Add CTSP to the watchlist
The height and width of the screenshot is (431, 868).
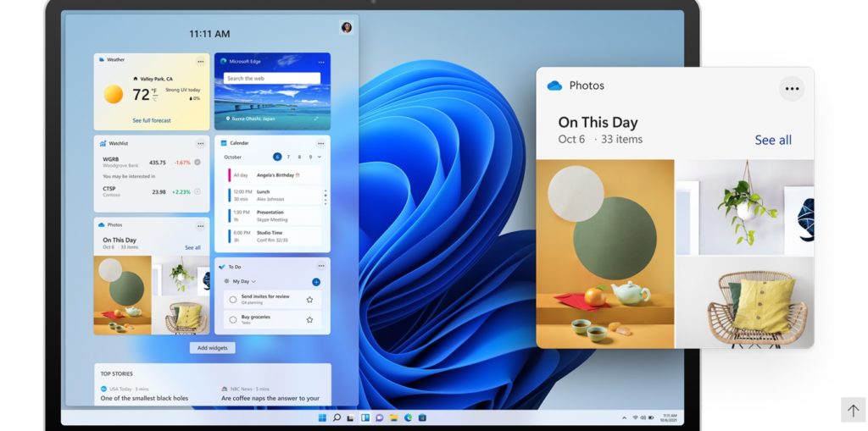198,192
